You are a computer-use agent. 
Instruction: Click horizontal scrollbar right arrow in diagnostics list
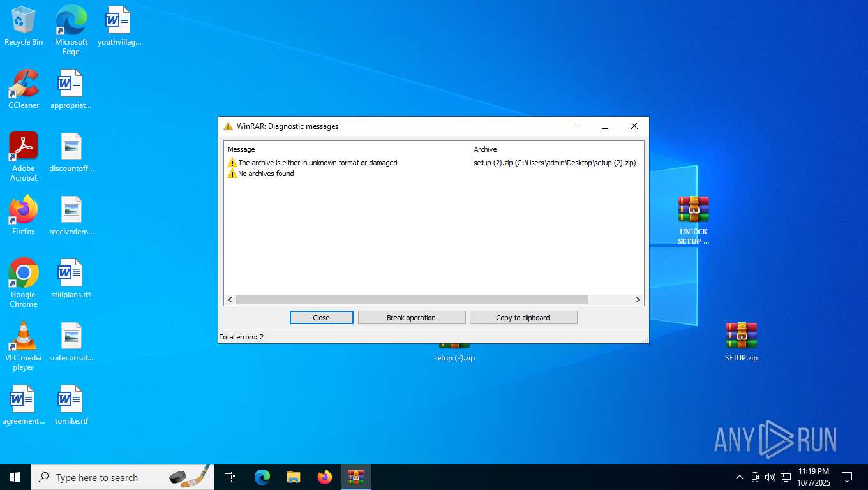click(638, 300)
